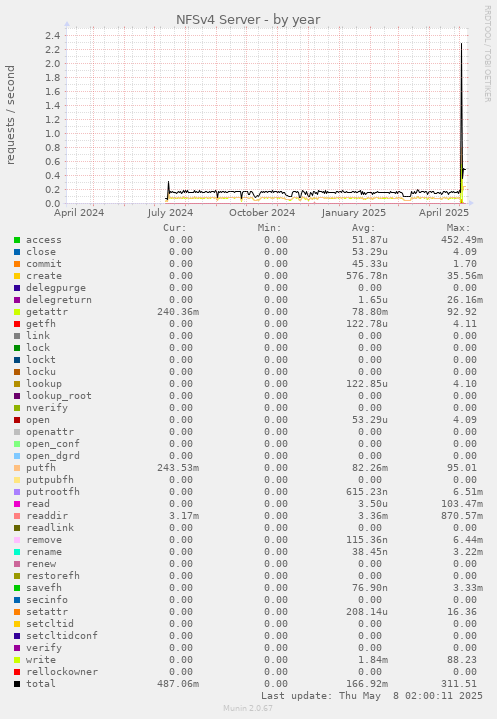Select the Cur: column header
The height and width of the screenshot is (719, 497).
175,228
